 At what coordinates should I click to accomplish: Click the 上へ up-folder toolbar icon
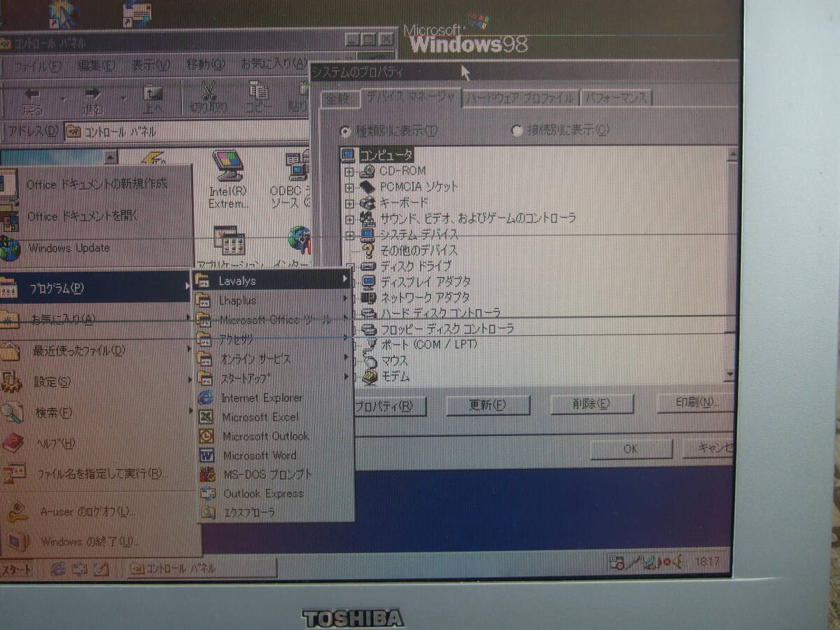click(x=153, y=99)
